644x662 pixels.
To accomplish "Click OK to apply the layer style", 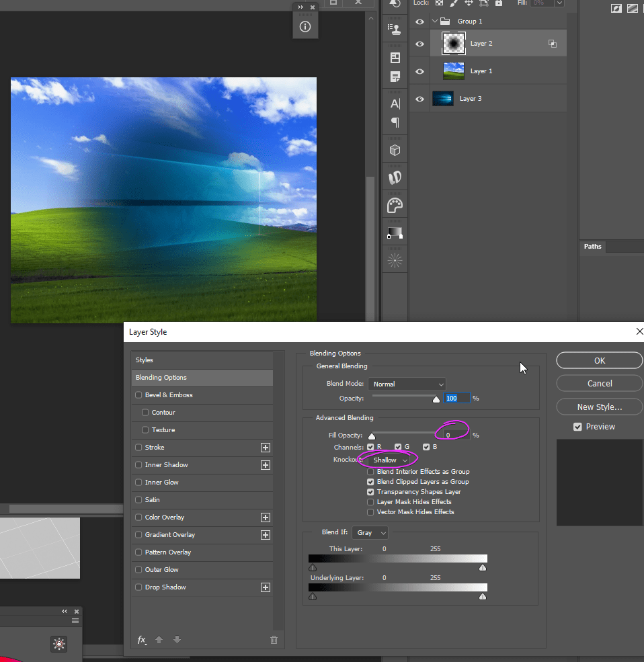I will click(x=598, y=360).
